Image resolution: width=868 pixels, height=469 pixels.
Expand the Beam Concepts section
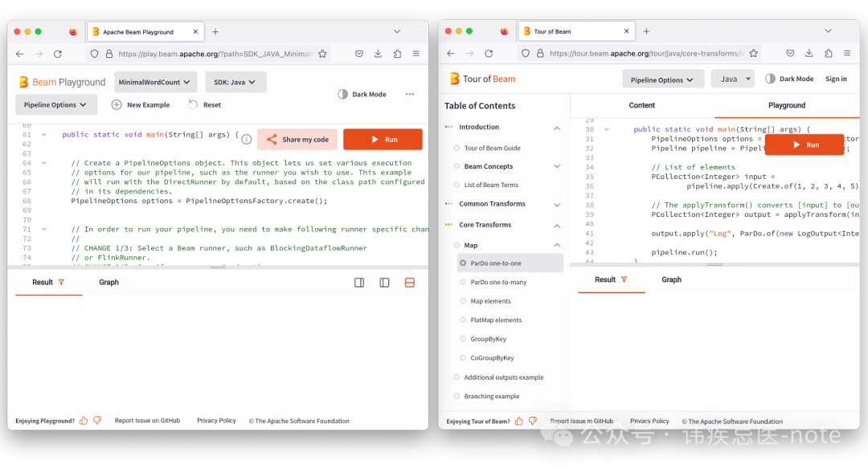tap(557, 166)
